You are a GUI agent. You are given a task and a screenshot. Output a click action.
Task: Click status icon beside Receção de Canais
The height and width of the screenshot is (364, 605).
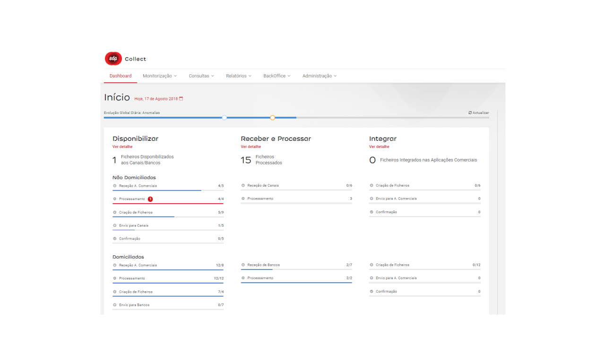(x=243, y=186)
